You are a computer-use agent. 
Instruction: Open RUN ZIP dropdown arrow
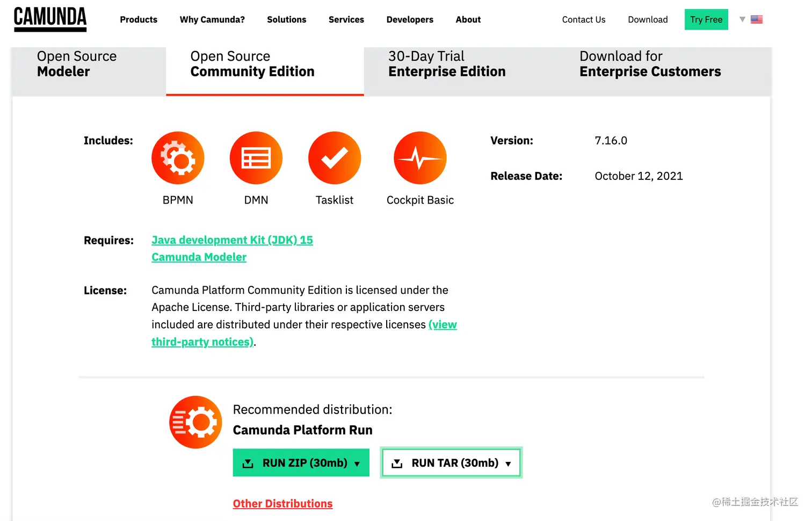point(357,464)
